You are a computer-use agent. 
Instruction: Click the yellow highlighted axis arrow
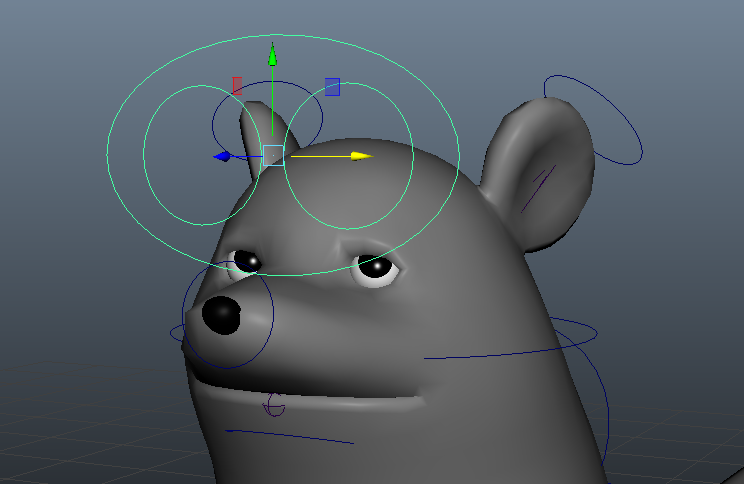pyautogui.click(x=360, y=156)
